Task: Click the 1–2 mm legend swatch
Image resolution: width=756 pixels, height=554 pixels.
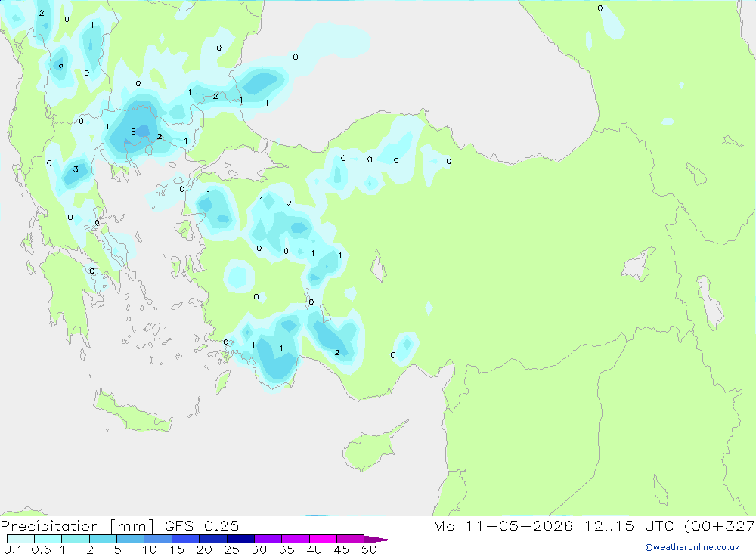Action: click(x=76, y=539)
